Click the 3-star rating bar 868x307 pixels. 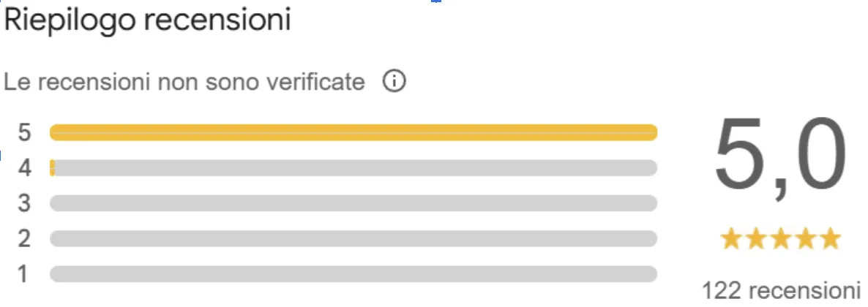(x=353, y=203)
